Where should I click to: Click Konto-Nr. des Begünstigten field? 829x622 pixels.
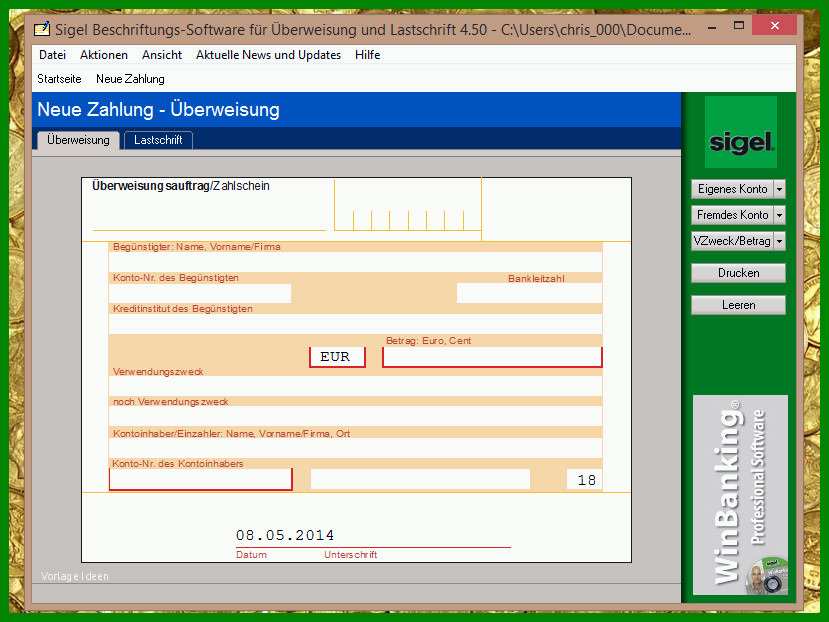coord(200,293)
